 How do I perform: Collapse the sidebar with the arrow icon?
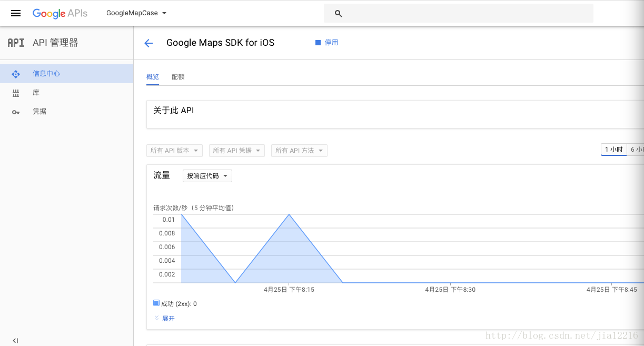(x=15, y=341)
